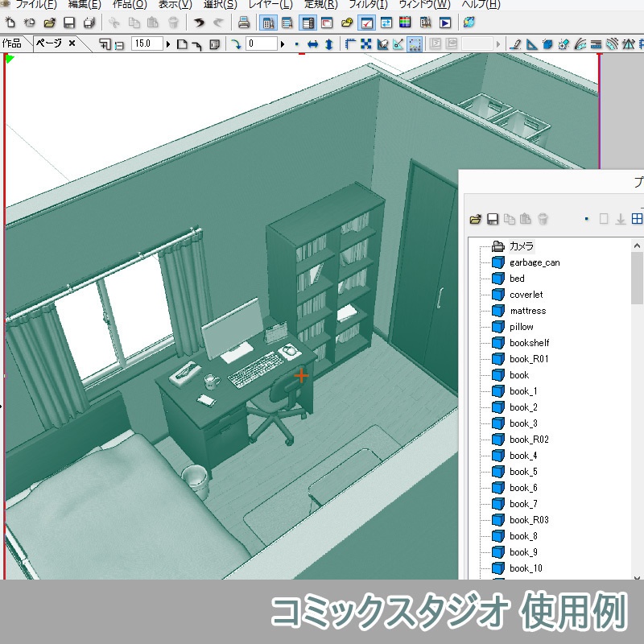Click the trash delete icon in the object panel
The image size is (644, 644).
coord(543,218)
